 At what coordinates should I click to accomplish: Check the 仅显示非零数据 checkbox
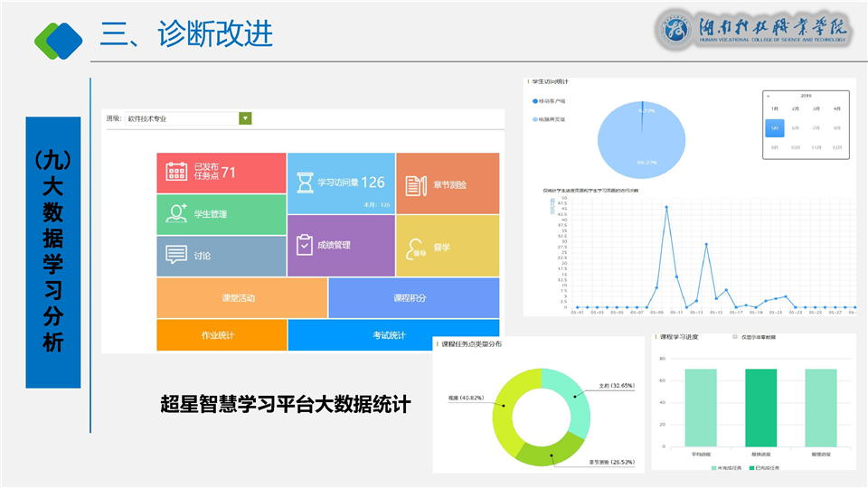pos(735,337)
